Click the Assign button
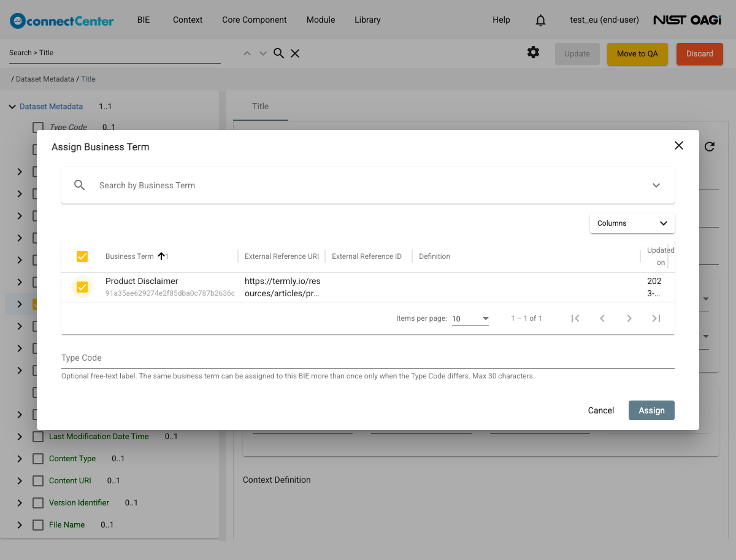This screenshot has width=736, height=560. coord(651,410)
